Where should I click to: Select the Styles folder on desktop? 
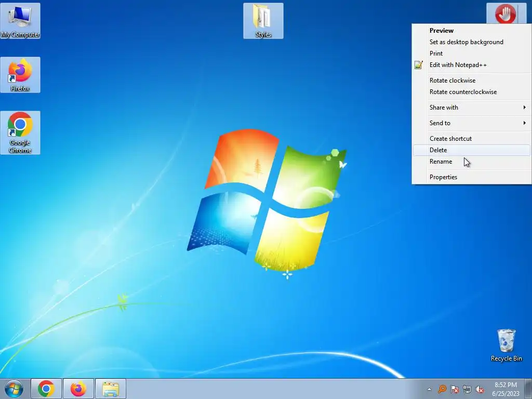click(263, 21)
